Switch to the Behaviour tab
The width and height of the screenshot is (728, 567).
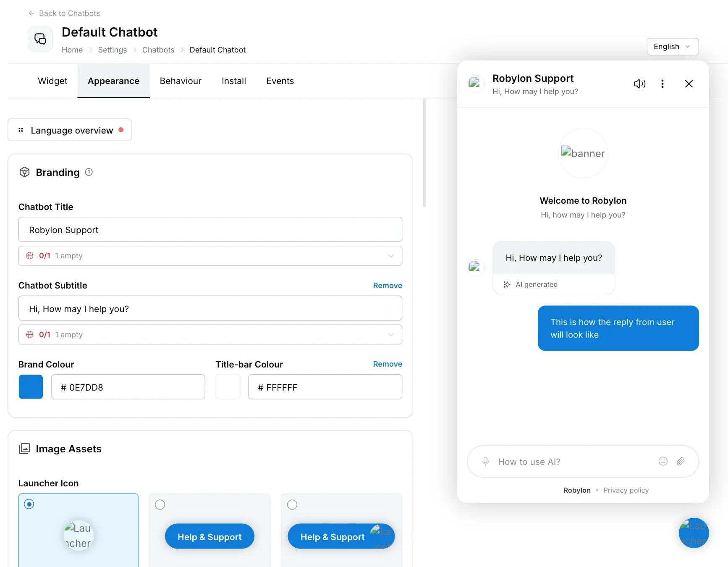(181, 81)
